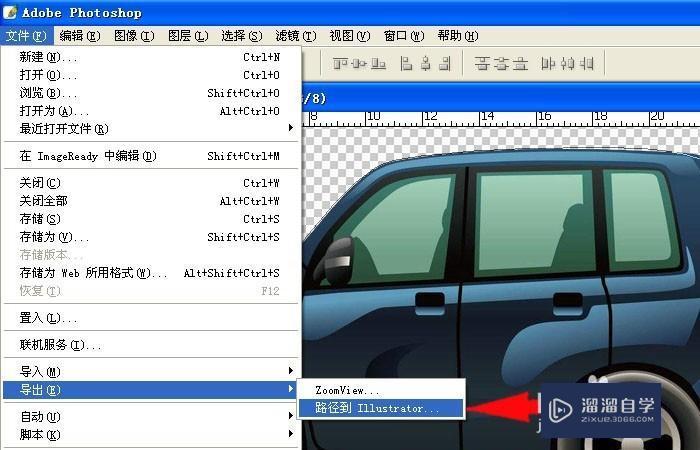
Task: Open the 滤镜(T) menu
Action: pyautogui.click(x=296, y=36)
